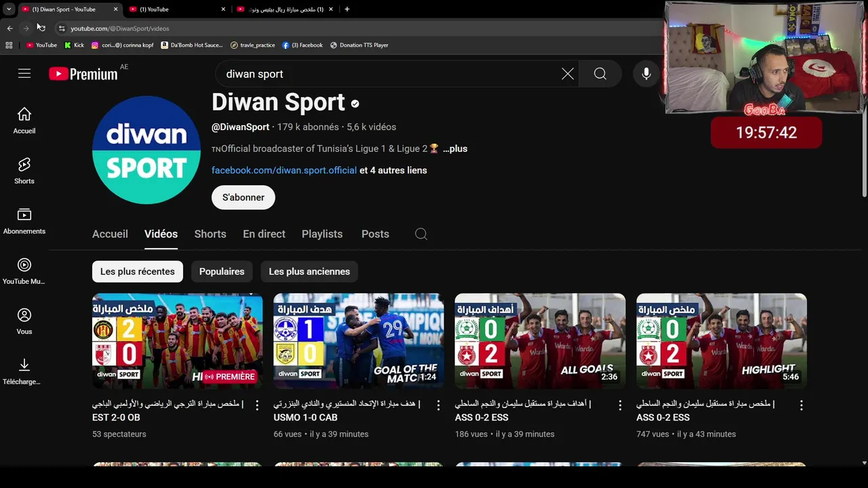
Task: Open the Facebook bookmark
Action: click(302, 45)
